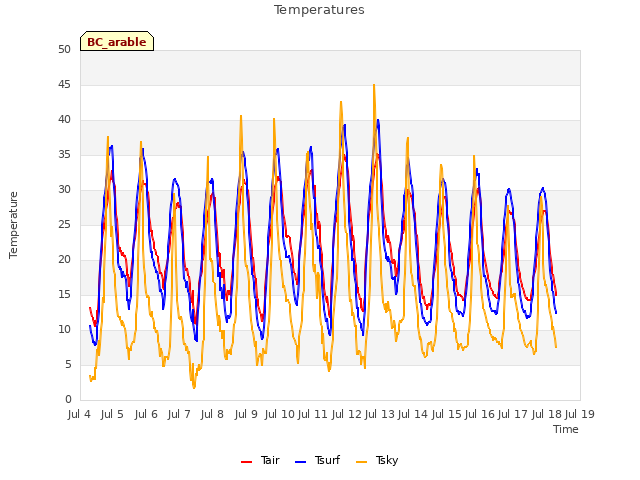Viewport: 640px width, 480px height.
Task: Toggle the Tsky legend entry
Action: pos(377,460)
